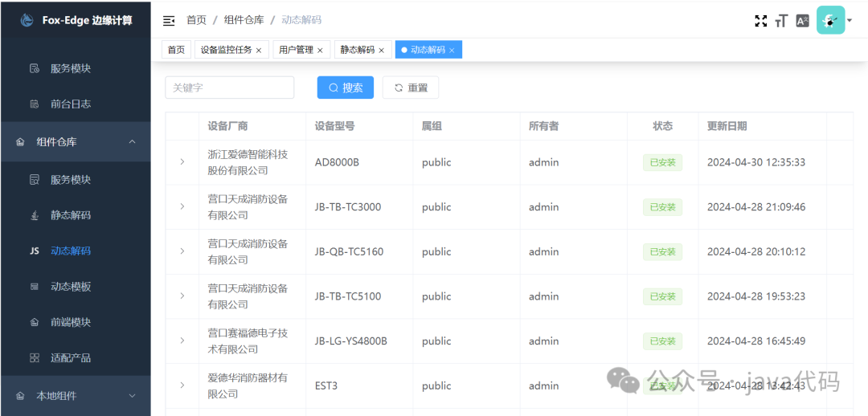Click 已安装 tag in JB-TB-TC5100 row

coord(662,296)
